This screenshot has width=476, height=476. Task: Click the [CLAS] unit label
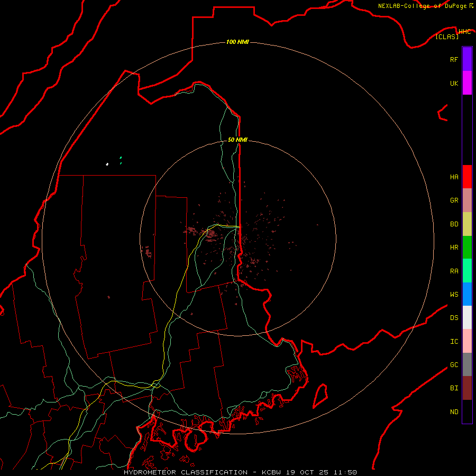(447, 37)
